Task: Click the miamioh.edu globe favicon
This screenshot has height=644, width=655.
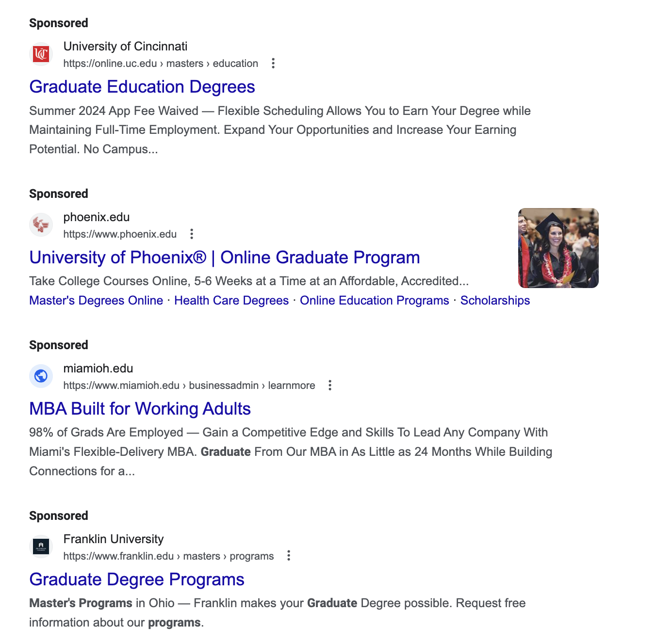Action: point(41,376)
